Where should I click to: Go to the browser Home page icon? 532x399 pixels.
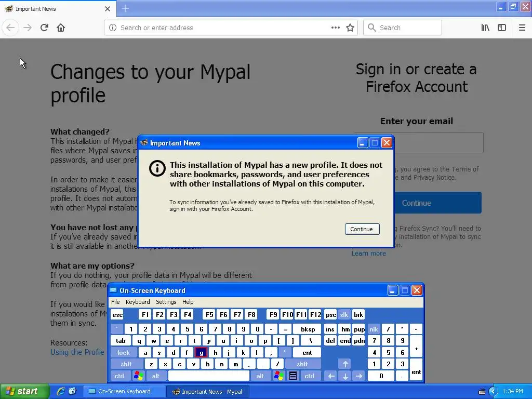(x=61, y=28)
